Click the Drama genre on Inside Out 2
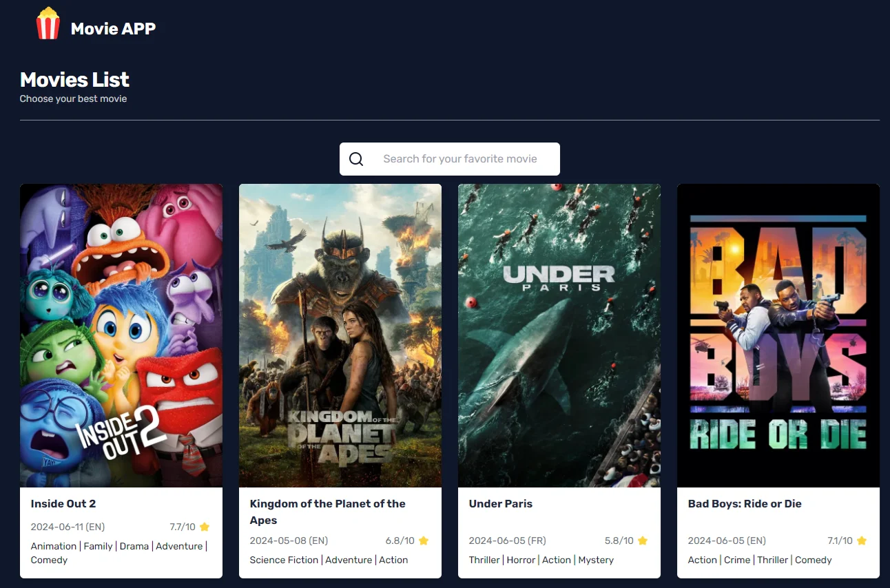This screenshot has height=588, width=890. pyautogui.click(x=134, y=546)
